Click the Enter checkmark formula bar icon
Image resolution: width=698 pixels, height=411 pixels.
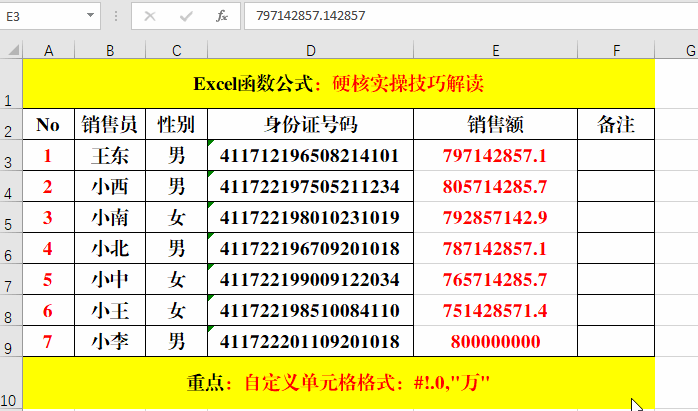186,16
